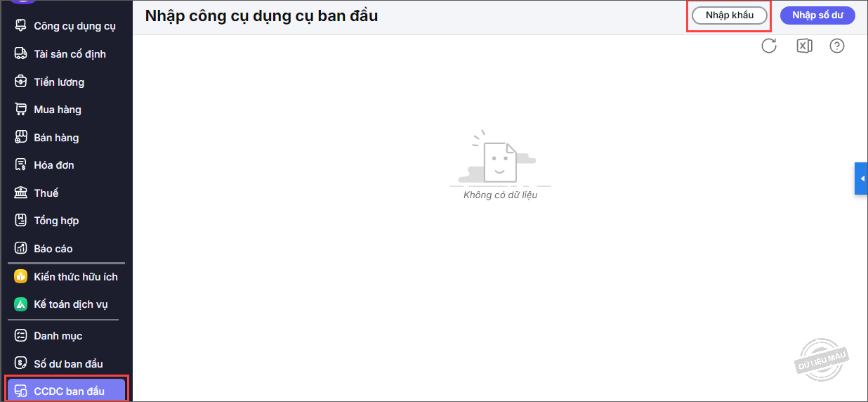The image size is (868, 402).
Task: Click the Nhập số dư button
Action: tap(817, 15)
